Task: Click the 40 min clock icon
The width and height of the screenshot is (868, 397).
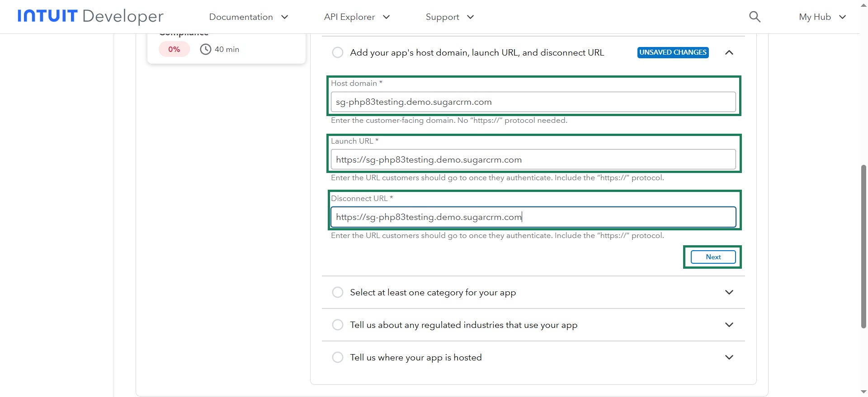Action: pos(206,49)
